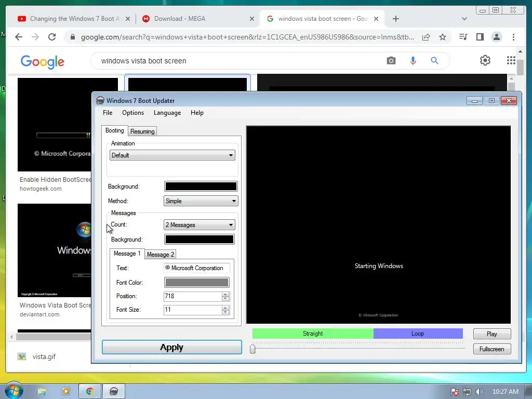
Task: Click the animation frame slider thumb
Action: [x=252, y=349]
